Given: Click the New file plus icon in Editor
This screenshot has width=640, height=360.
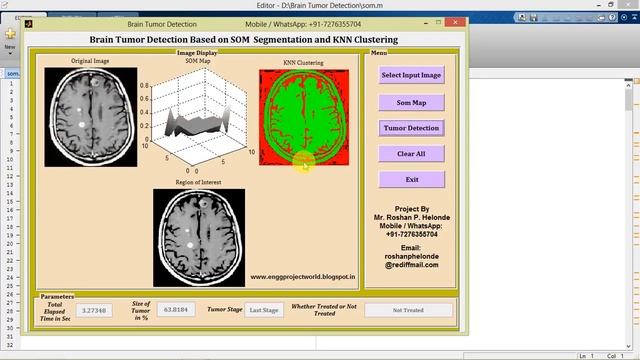Looking at the screenshot, I should click(x=10, y=34).
